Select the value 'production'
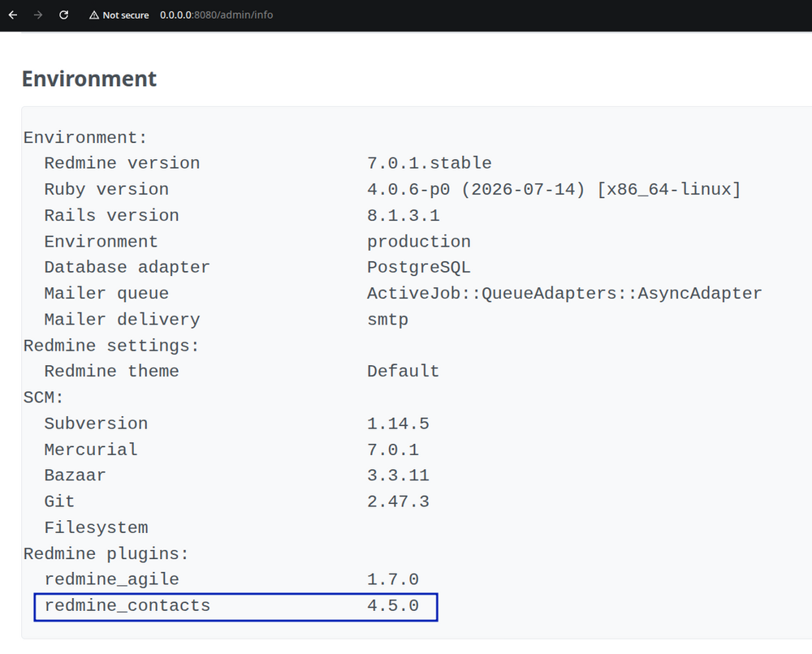Viewport: 812px width, 654px height. pos(419,242)
